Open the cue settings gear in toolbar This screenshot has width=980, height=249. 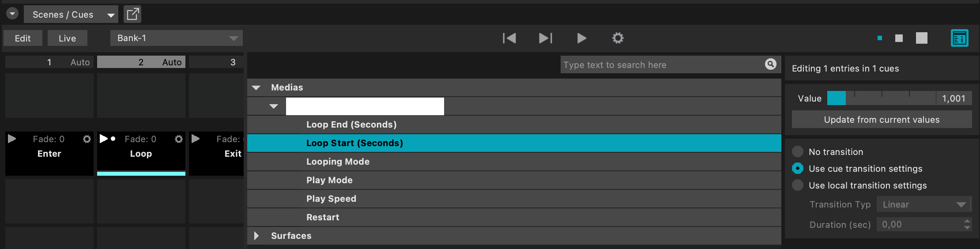(x=618, y=38)
